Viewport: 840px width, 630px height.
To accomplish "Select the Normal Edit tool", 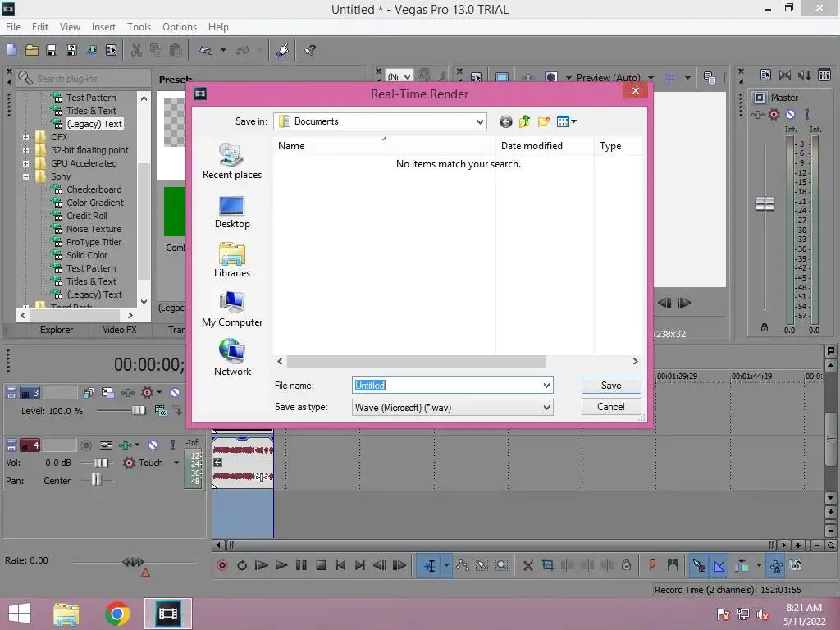I will click(430, 565).
